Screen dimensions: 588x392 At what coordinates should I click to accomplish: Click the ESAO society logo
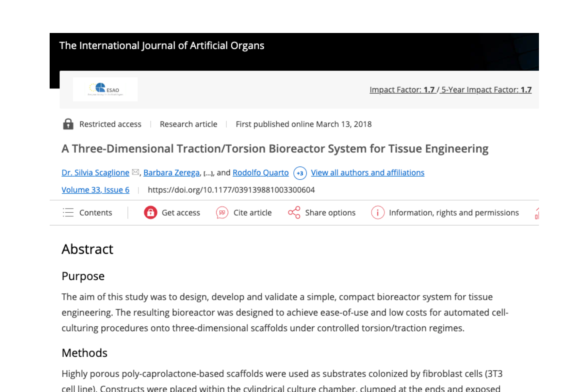[x=105, y=89]
